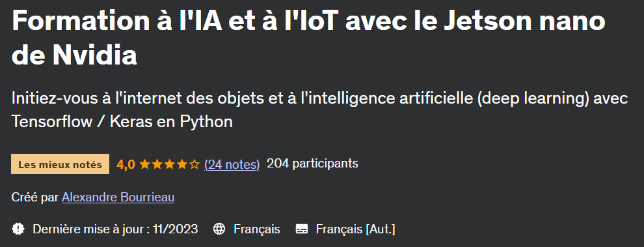This screenshot has height=247, width=644.
Task: Click the orange 4,0 rating score
Action: pos(126,165)
